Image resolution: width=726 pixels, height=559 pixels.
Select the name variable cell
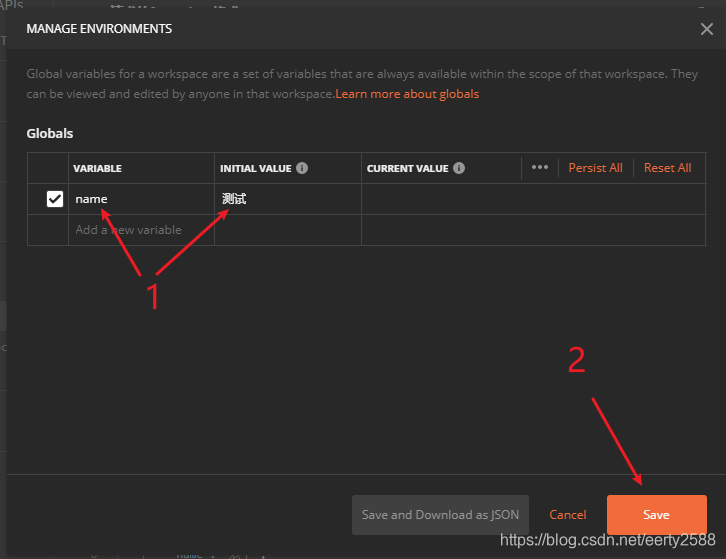(x=141, y=199)
